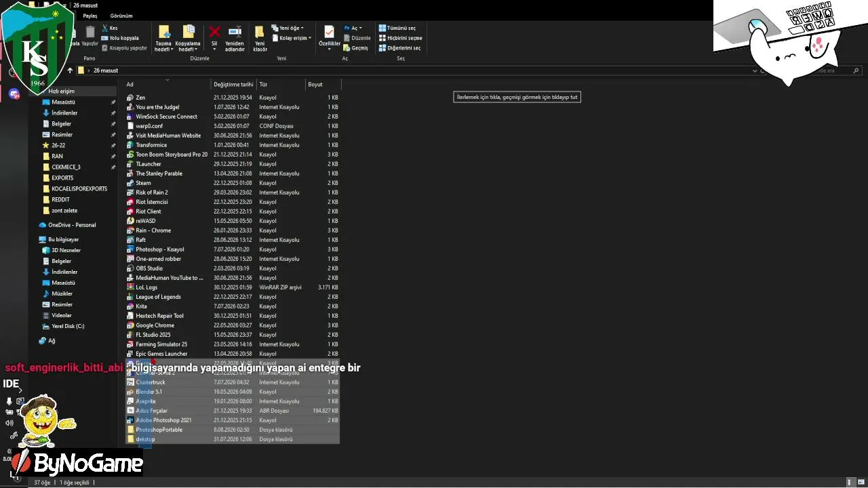The width and height of the screenshot is (868, 488).
Task: Select the TLauncher shortcut icon
Action: (131, 164)
